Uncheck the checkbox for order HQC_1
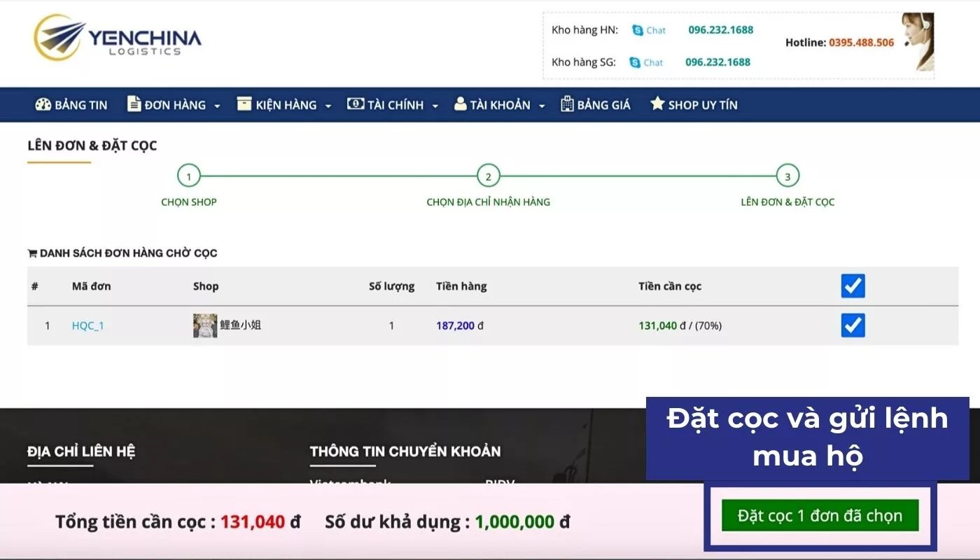 click(x=853, y=325)
